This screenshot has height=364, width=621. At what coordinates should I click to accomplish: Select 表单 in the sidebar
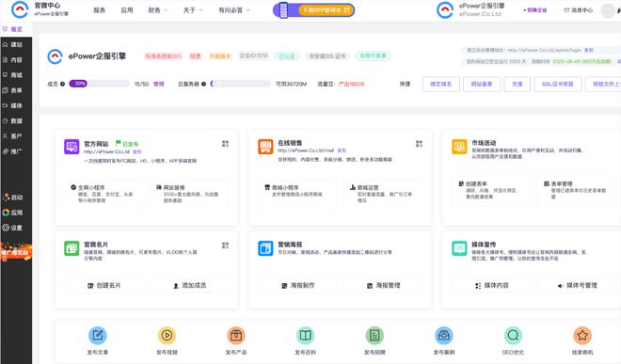[x=16, y=90]
